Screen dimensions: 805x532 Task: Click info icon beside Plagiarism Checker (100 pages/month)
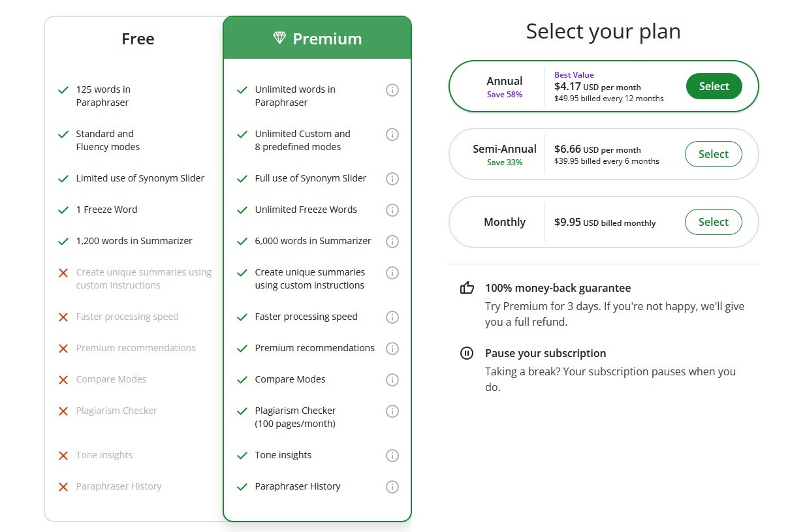point(392,411)
